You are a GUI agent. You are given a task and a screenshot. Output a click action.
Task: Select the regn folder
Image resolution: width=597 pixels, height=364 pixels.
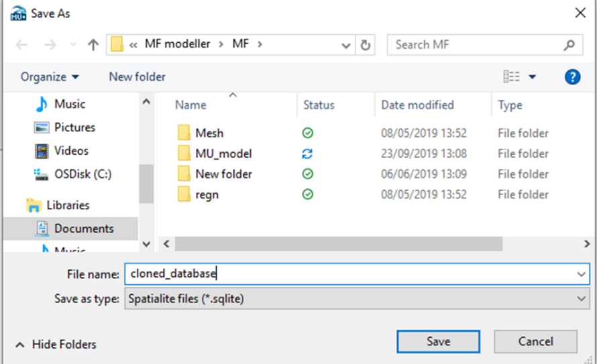[207, 195]
